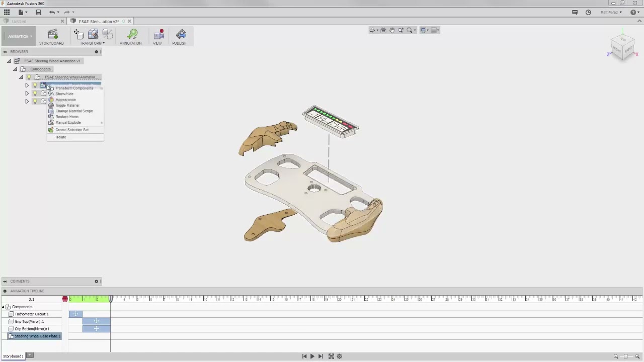Choose Appearance from the context menu
The height and width of the screenshot is (362, 644).
[65, 100]
